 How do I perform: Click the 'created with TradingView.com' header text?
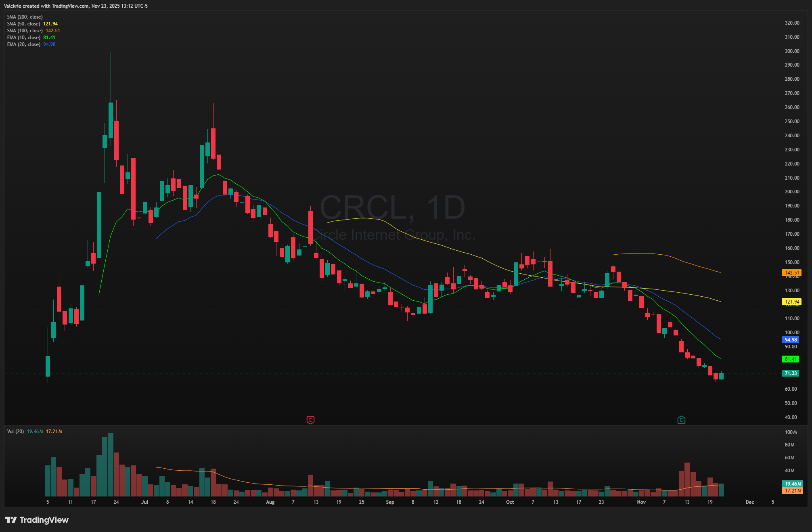point(56,6)
